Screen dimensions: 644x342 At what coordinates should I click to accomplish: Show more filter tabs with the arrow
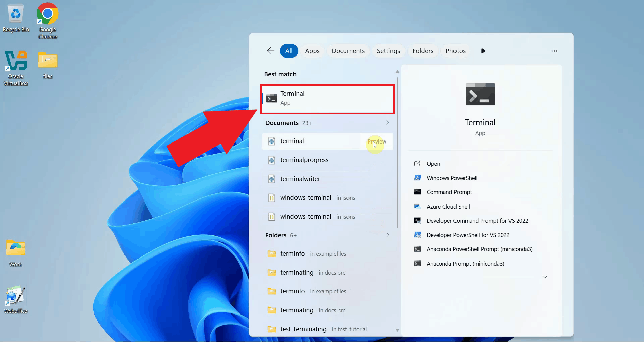483,51
